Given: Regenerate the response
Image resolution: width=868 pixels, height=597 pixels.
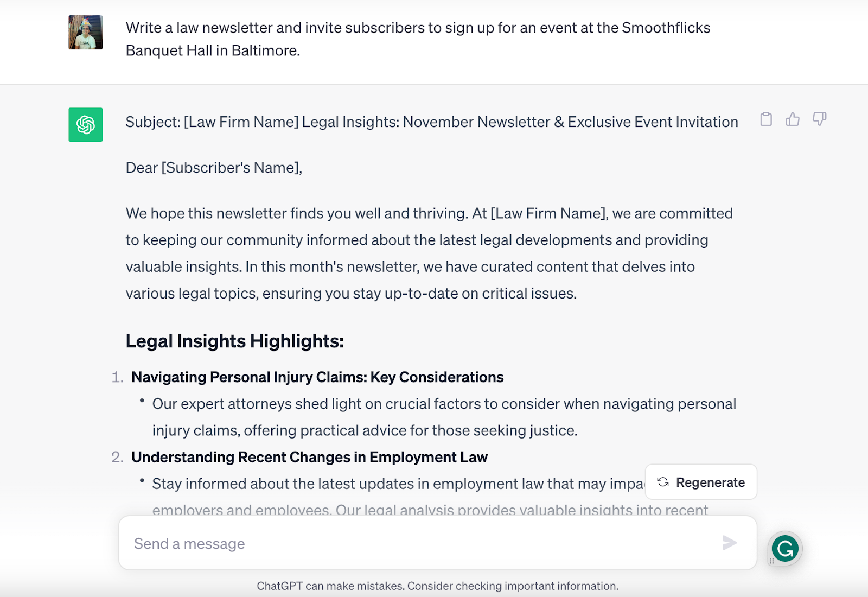Looking at the screenshot, I should click(x=701, y=482).
